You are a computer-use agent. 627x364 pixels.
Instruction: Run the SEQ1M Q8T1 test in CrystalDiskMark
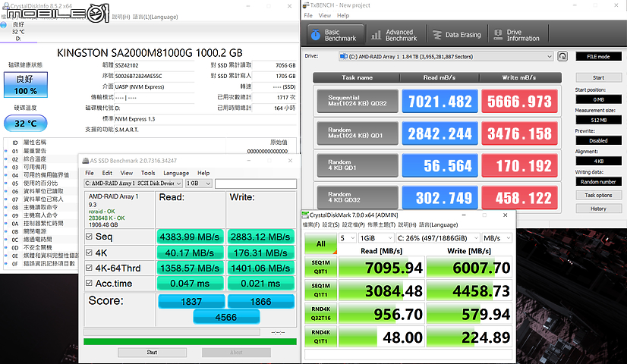pyautogui.click(x=320, y=267)
